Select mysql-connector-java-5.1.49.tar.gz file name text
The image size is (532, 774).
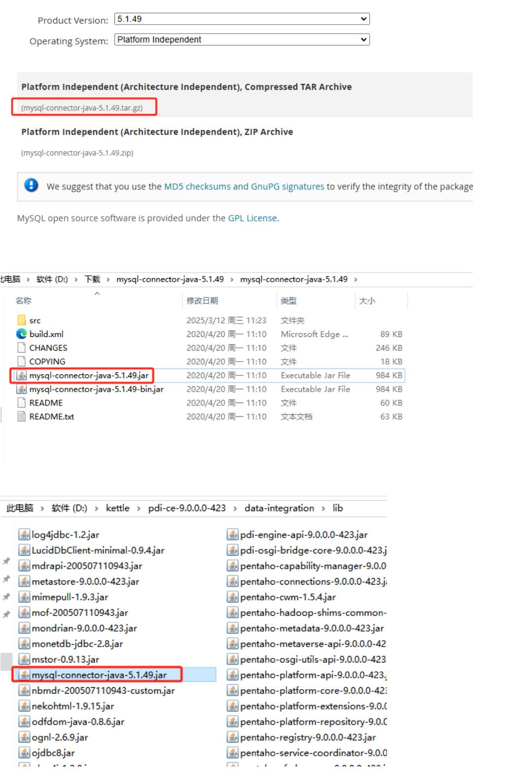82,108
